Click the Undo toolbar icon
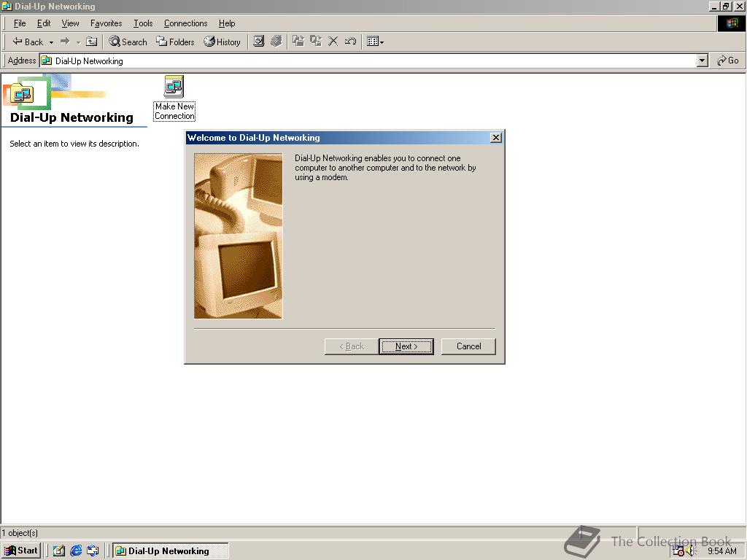The width and height of the screenshot is (747, 560). click(x=350, y=42)
